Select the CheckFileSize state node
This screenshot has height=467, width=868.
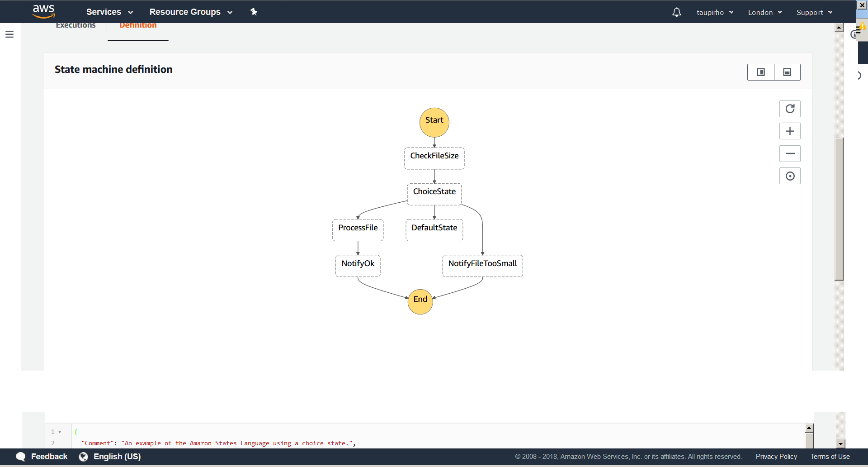pyautogui.click(x=434, y=158)
